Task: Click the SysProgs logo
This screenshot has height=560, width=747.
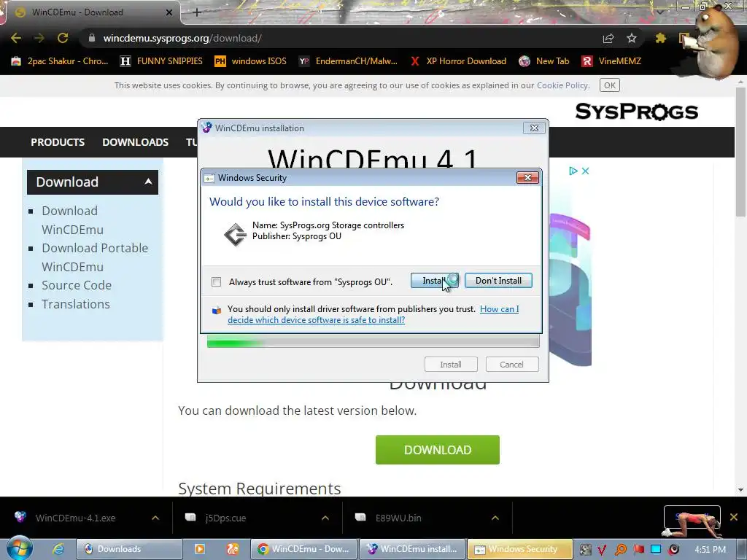Action: [636, 112]
